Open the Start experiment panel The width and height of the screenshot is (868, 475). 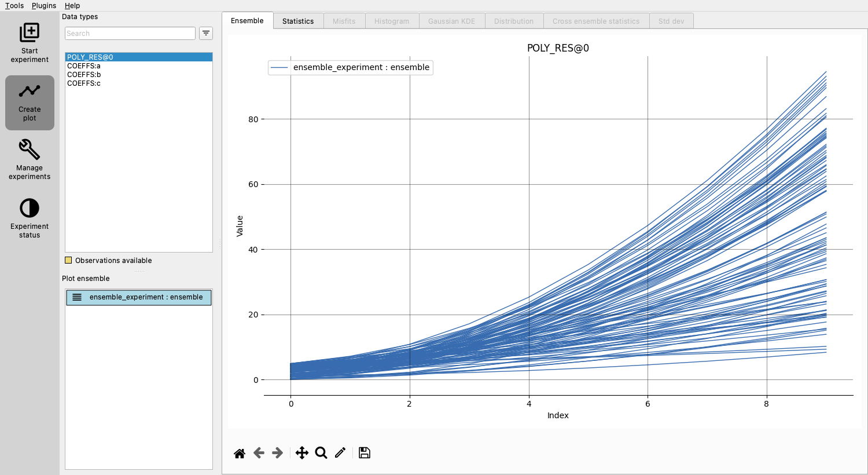[x=30, y=43]
